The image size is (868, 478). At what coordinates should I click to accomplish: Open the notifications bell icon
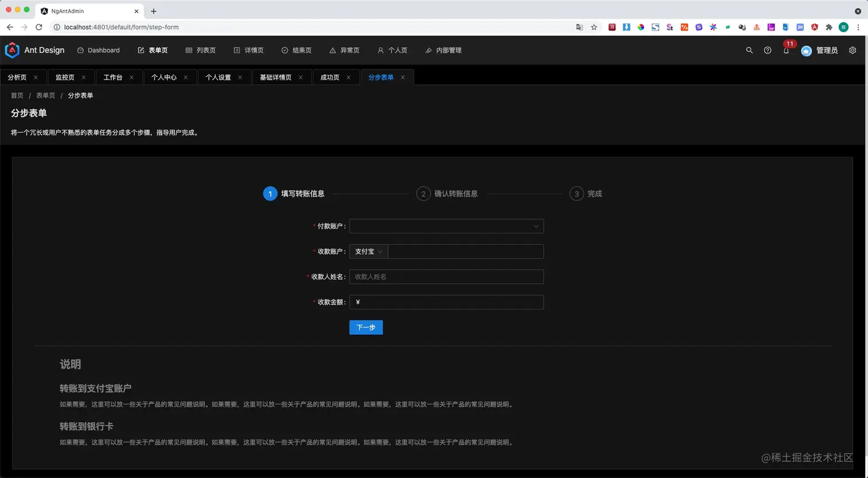786,51
